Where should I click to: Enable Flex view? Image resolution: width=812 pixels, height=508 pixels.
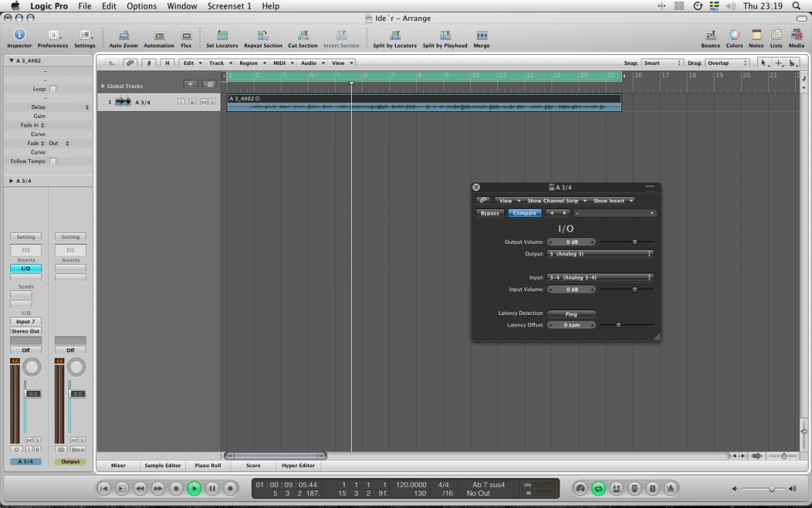pos(186,39)
